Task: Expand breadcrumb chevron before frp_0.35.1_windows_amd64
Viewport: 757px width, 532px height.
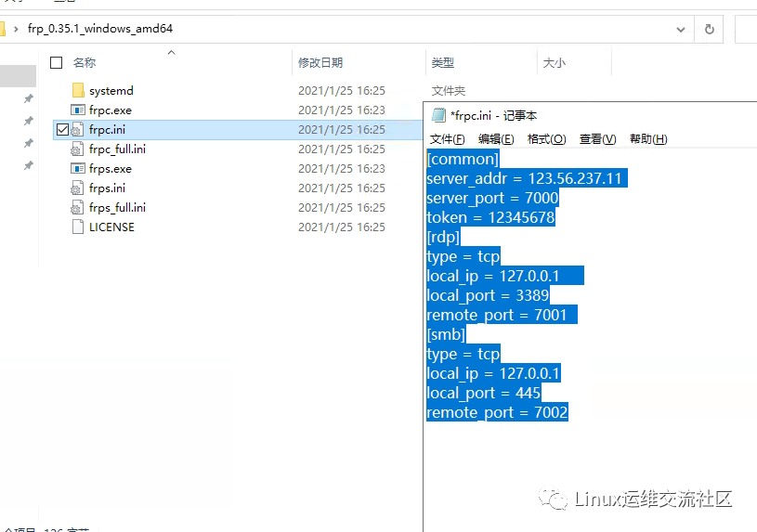Action: [16, 29]
